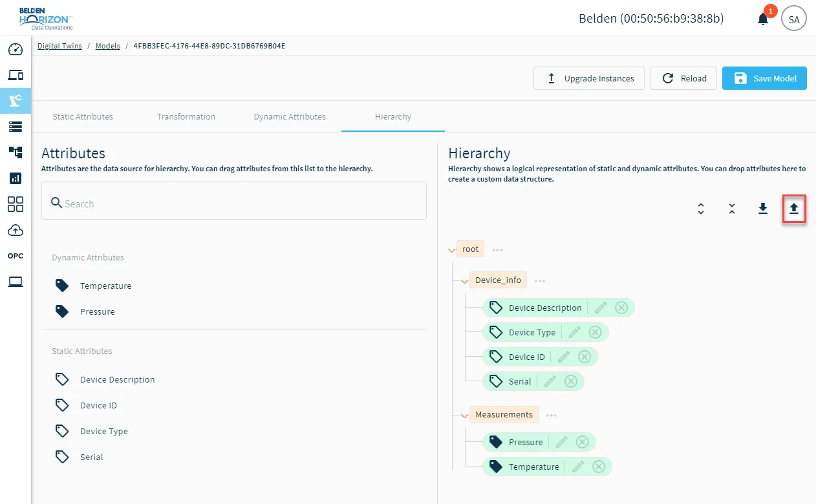Open the dashboard gauge icon in sidebar
Image resolution: width=816 pixels, height=504 pixels.
(x=16, y=50)
